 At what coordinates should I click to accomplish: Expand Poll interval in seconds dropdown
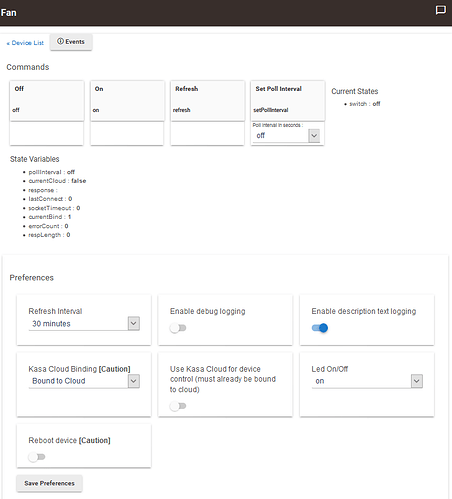pos(314,136)
